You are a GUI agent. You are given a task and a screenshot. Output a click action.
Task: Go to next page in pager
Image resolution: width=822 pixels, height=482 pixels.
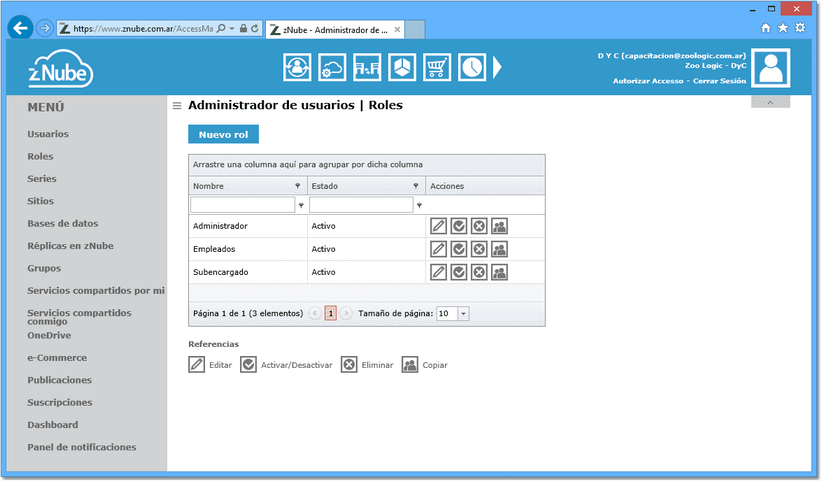(x=346, y=314)
